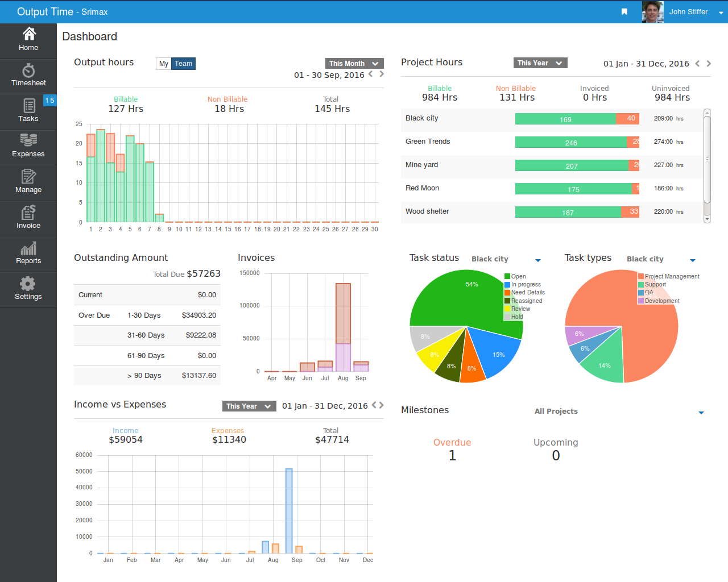
Task: Open the Invoice icon in sidebar
Action: pos(28,212)
